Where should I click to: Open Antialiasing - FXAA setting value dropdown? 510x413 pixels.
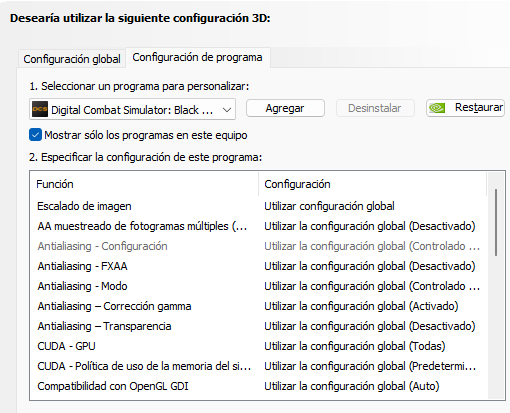point(370,266)
